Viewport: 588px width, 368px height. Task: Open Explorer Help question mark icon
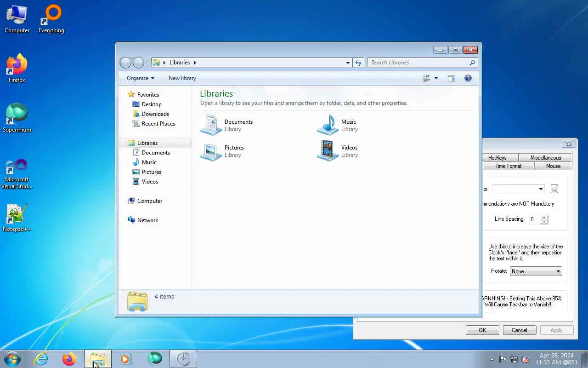[x=468, y=78]
